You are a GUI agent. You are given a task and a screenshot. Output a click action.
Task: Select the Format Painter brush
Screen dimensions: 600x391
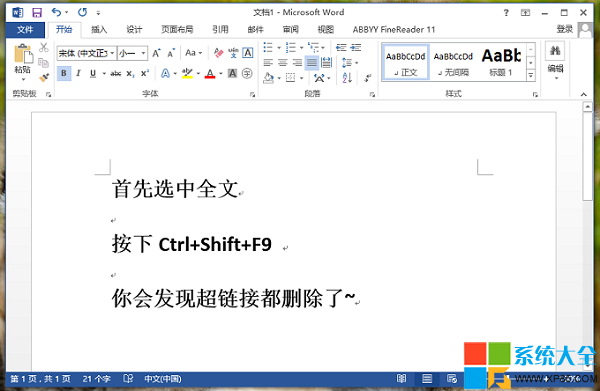click(x=44, y=78)
